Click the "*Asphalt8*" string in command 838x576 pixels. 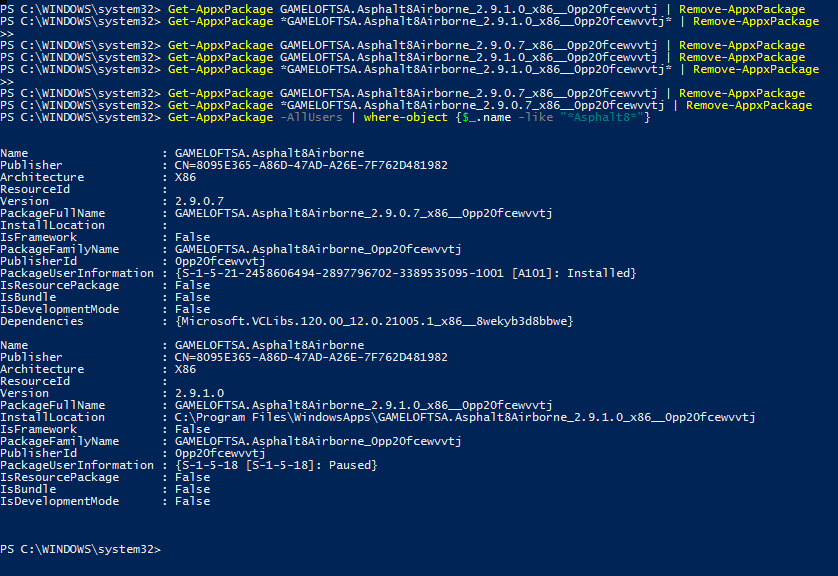(x=602, y=118)
